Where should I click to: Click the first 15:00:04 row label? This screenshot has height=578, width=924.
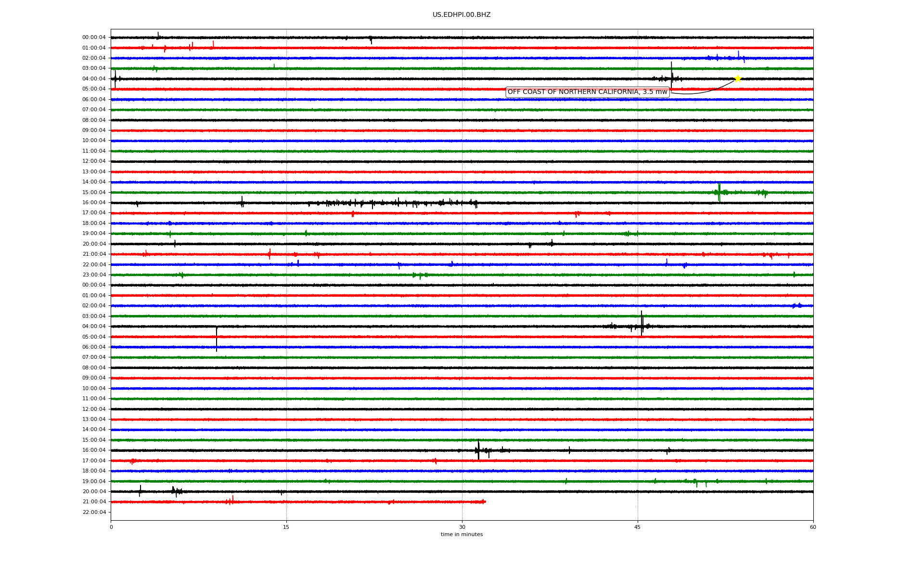94,192
